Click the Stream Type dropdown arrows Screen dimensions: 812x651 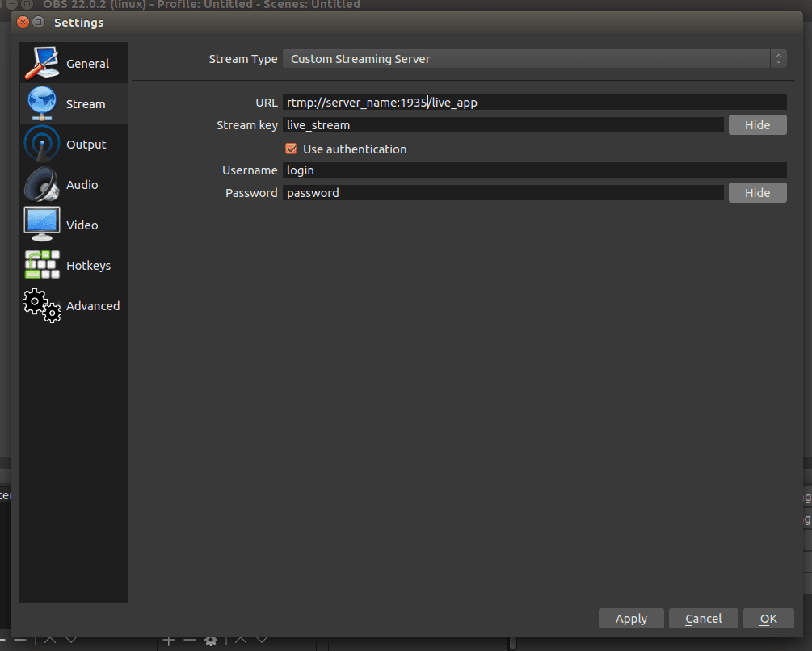[778, 59]
